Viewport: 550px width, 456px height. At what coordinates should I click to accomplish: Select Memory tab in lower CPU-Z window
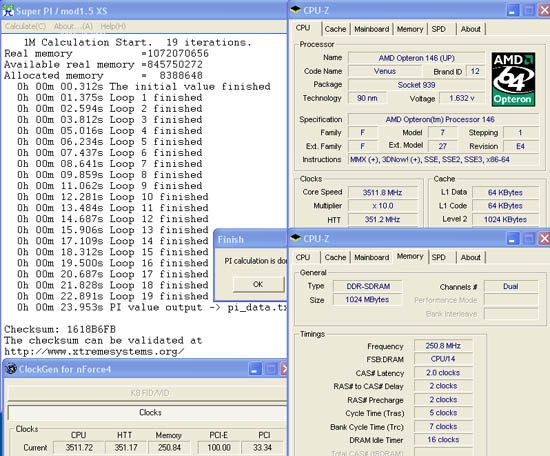(x=410, y=256)
